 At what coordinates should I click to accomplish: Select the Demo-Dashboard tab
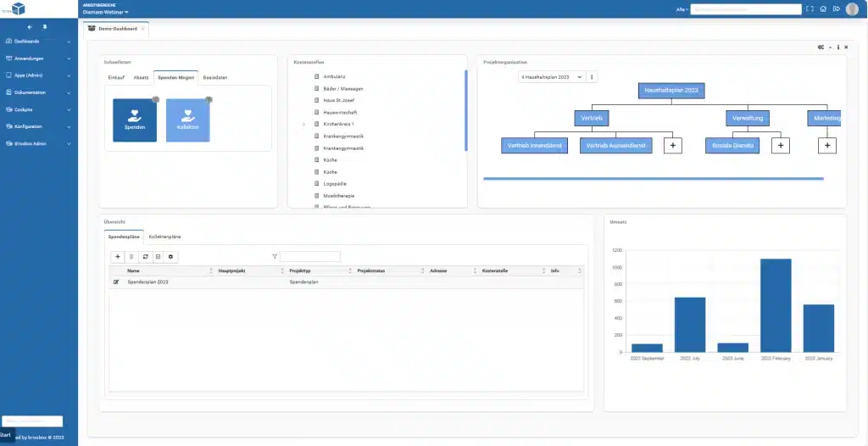[x=117, y=28]
